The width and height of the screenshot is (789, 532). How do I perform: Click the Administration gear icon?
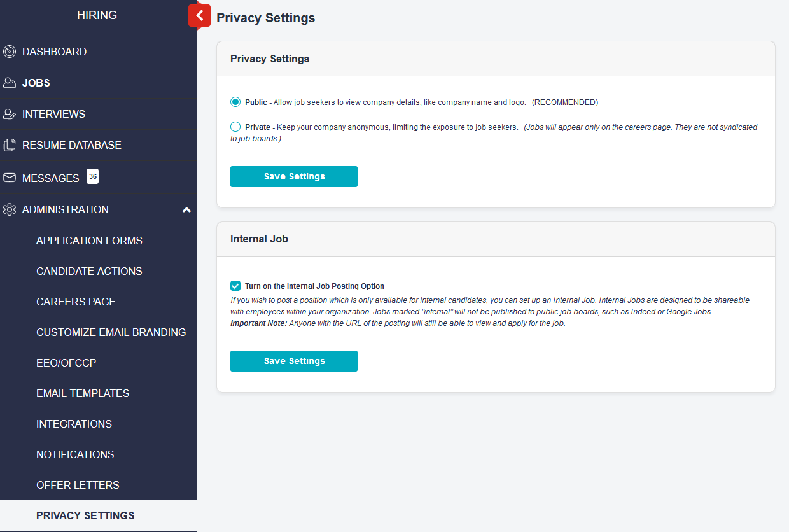(10, 209)
